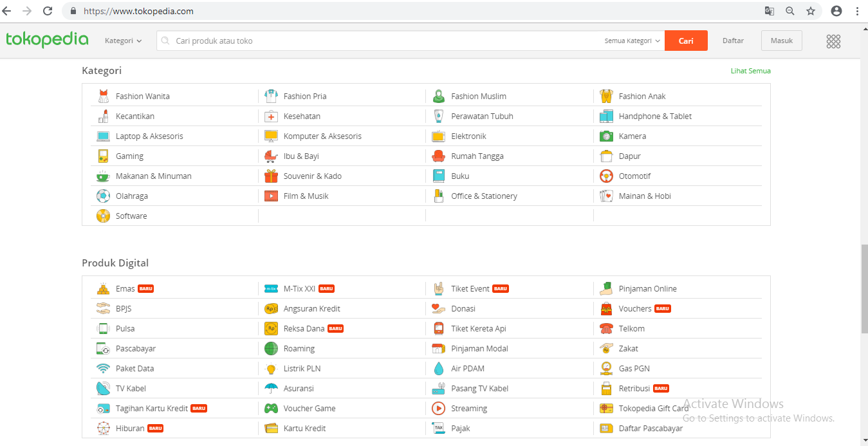Click the Air PDAM water drop icon

click(438, 369)
